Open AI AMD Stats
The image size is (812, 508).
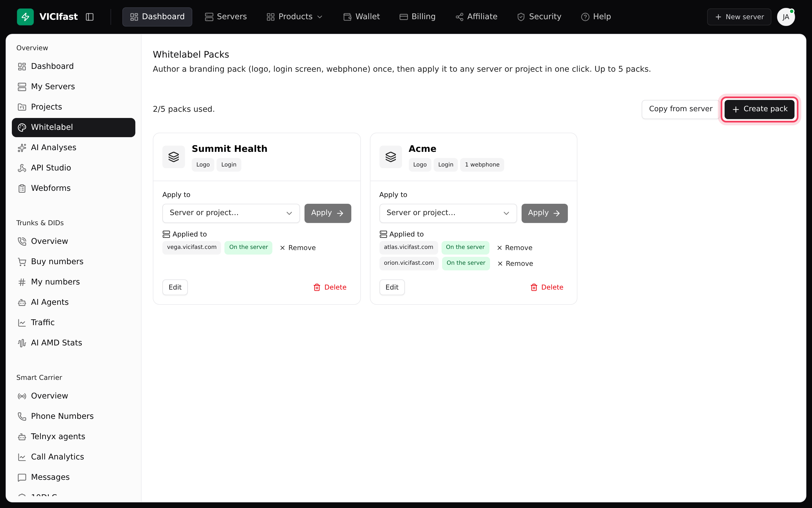point(74,343)
